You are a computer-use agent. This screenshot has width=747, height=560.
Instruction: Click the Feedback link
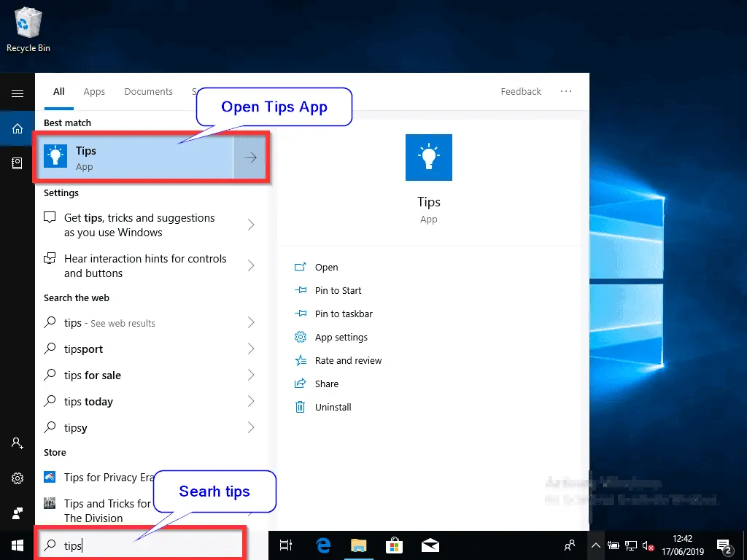click(x=521, y=91)
